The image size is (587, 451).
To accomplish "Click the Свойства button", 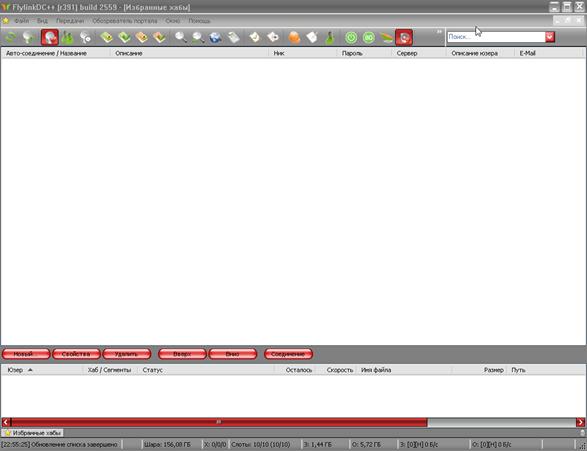I will (x=76, y=354).
